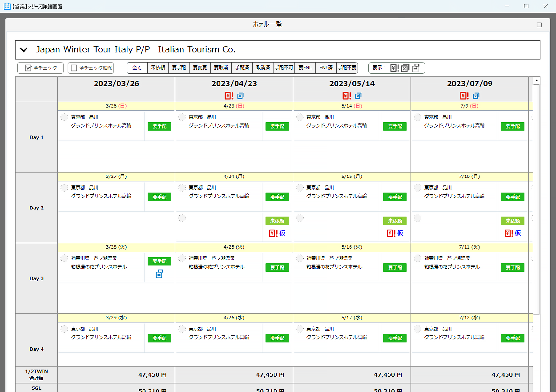556x392 pixels.
Task: Switch to the 未依頼 filter tab
Action: click(158, 68)
